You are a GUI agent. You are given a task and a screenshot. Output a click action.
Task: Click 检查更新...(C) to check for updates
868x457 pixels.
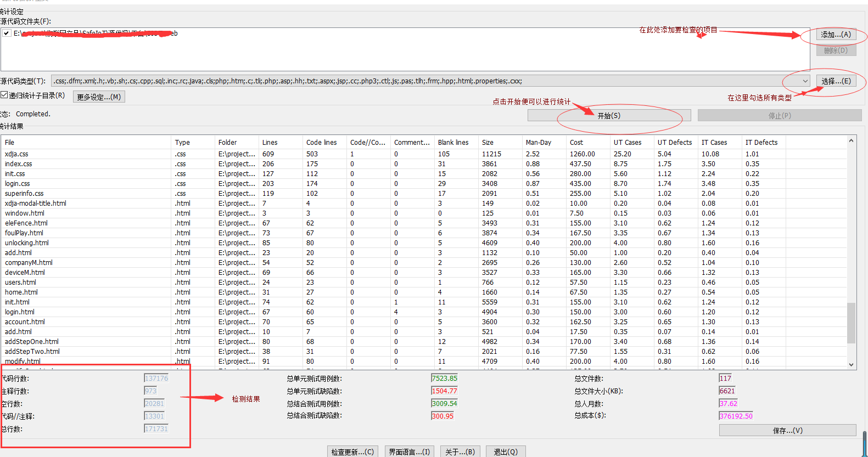click(x=352, y=452)
